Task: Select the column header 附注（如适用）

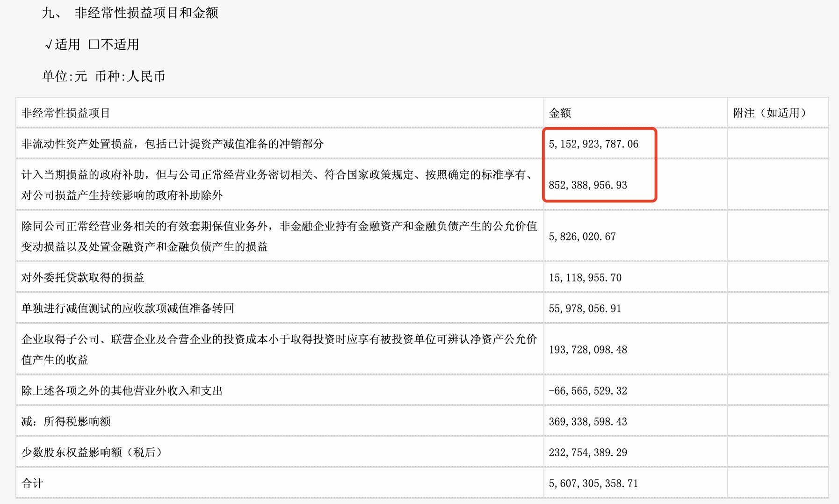Action: [x=772, y=113]
